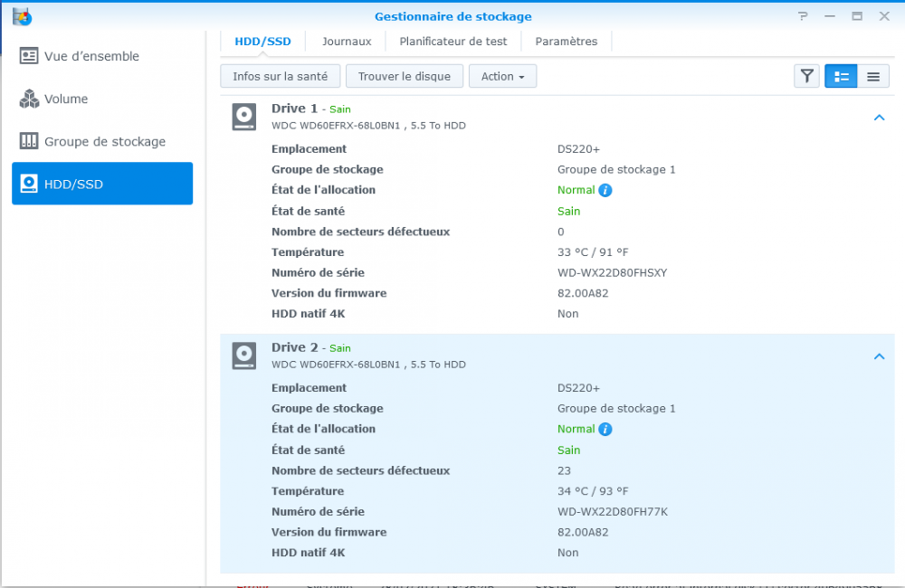
Task: Click Drive 1 allocation info icon
Action: pos(605,190)
